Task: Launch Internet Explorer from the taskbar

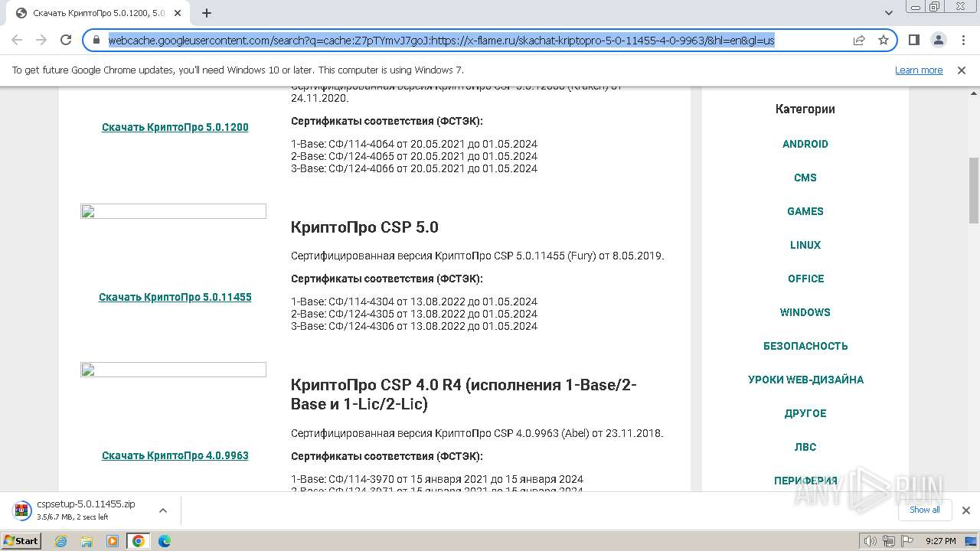Action: (x=61, y=541)
